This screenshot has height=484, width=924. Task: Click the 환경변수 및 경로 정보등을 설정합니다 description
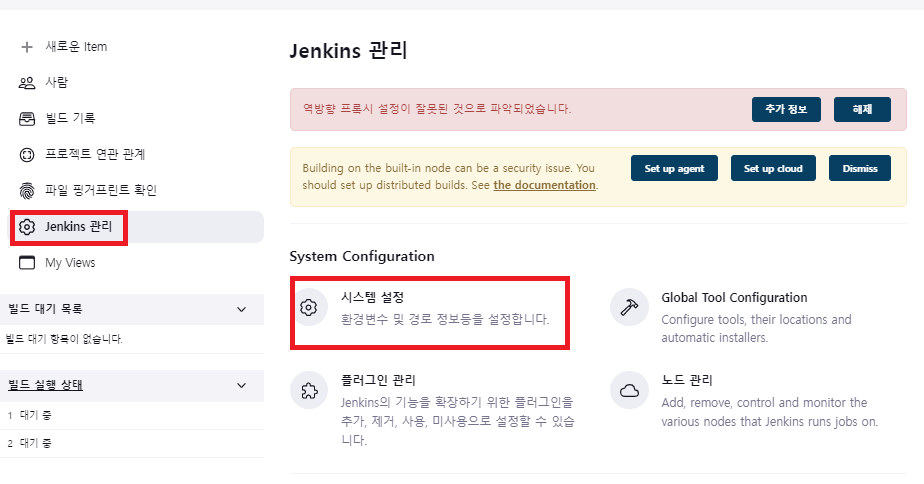tap(445, 320)
